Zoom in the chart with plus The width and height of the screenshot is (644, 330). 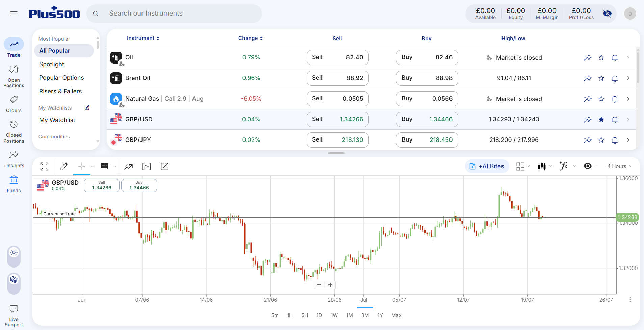330,285
